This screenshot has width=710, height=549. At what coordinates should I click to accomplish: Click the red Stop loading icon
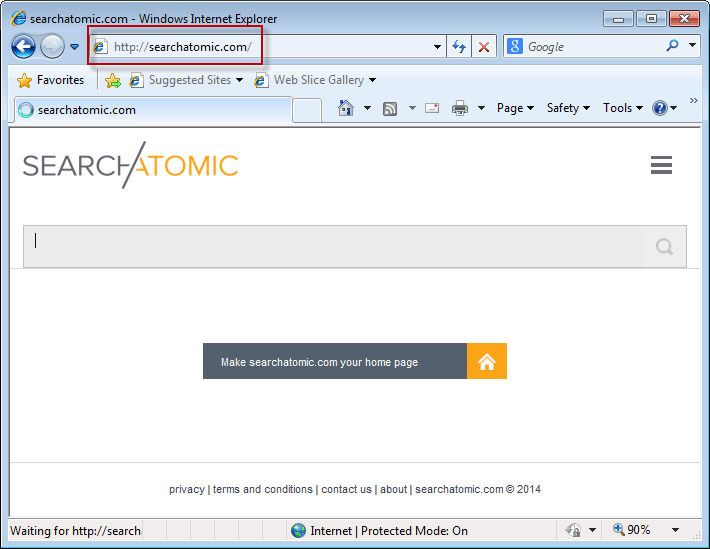point(484,47)
